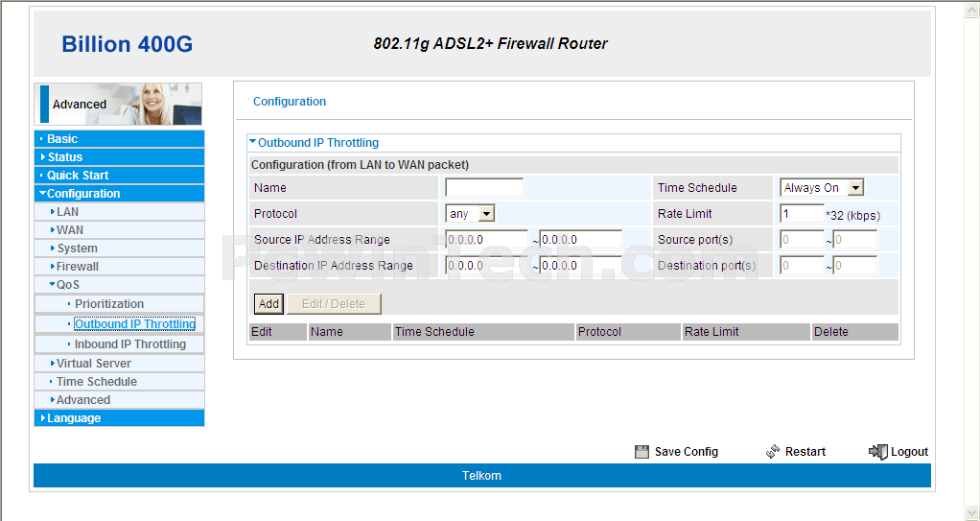Collapse the QoS submenu
Image resolution: width=980 pixels, height=521 pixels.
119,285
